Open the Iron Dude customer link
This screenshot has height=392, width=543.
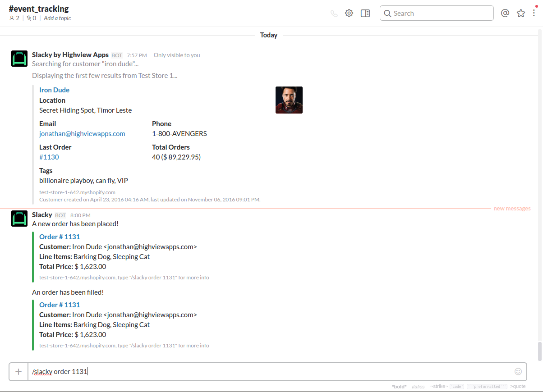[54, 90]
